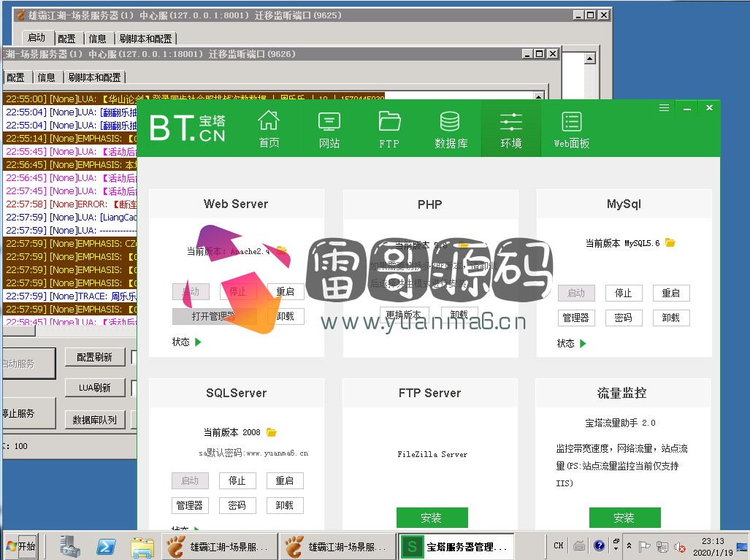Stop the Web Server with 停止
Image resolution: width=750 pixels, height=560 pixels.
click(x=238, y=291)
